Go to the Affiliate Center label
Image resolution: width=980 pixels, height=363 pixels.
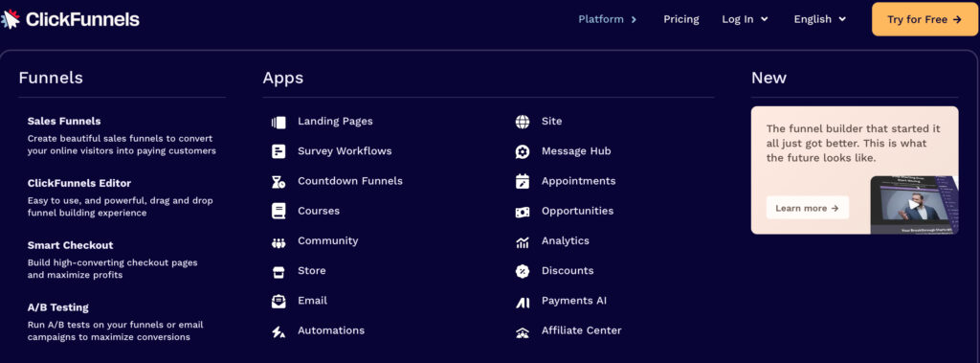[x=582, y=330]
